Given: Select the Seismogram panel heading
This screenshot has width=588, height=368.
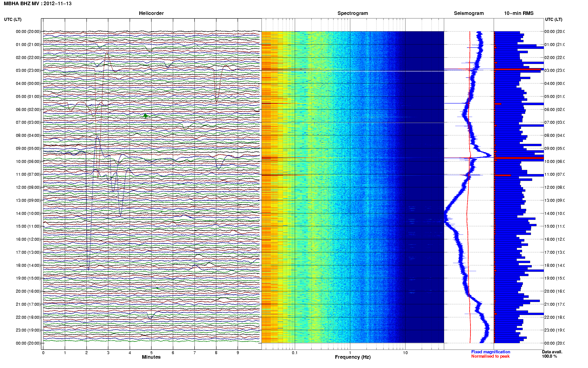Looking at the screenshot, I should point(469,13).
